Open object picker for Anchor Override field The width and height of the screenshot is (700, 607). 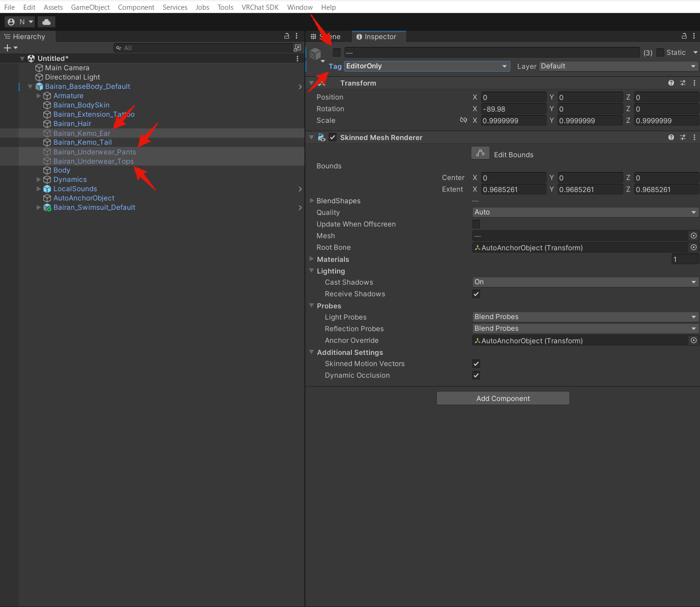[693, 340]
